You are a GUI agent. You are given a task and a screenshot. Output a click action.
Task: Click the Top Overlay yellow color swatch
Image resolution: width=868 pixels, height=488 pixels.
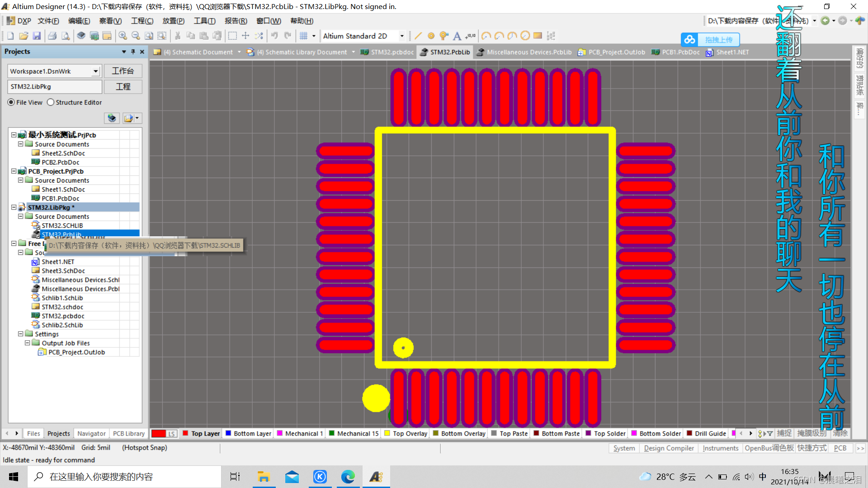coord(387,433)
